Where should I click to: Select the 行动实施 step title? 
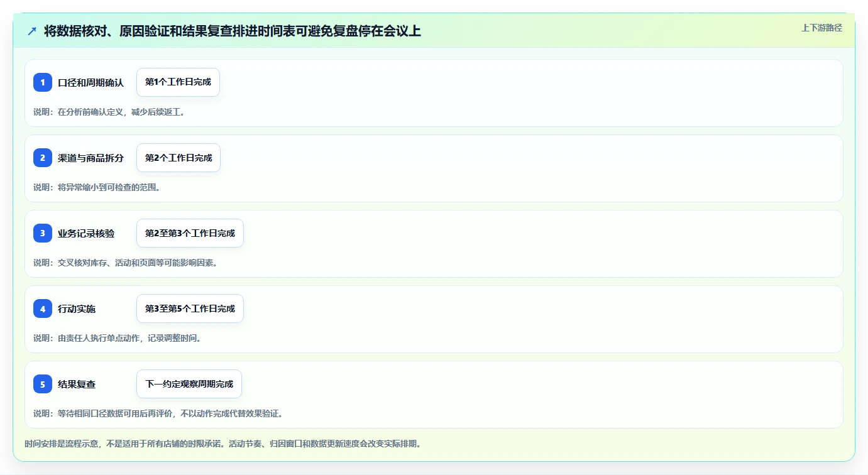77,309
